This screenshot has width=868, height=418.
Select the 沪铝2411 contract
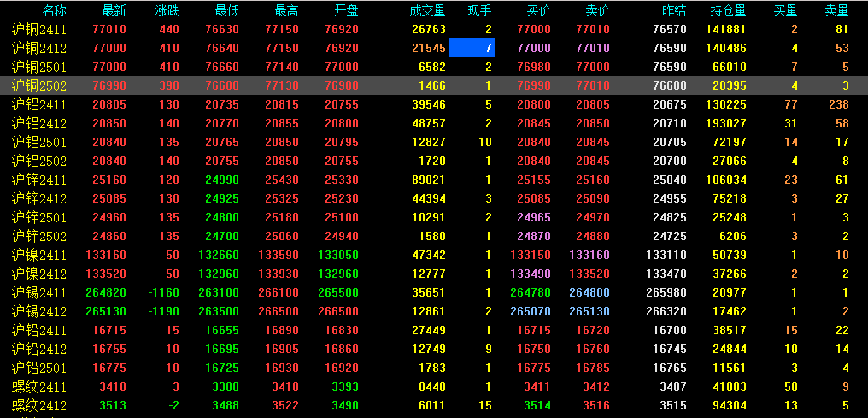38,104
